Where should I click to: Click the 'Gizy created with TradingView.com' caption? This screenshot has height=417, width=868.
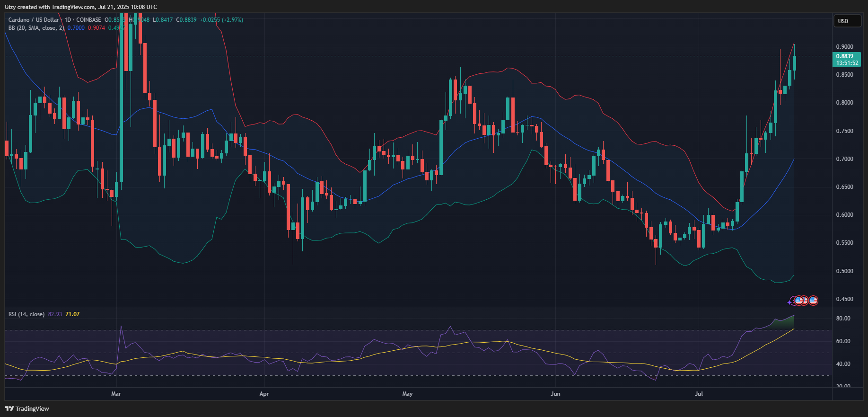50,7
